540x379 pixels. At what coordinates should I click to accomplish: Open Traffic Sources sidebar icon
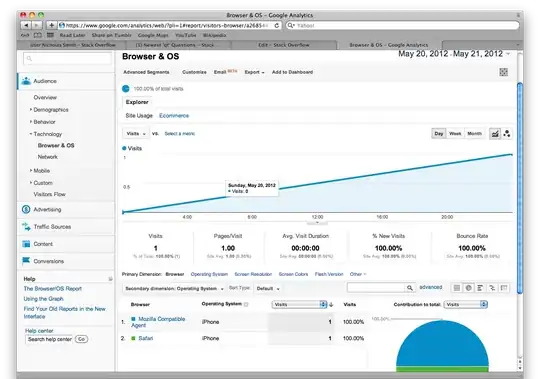pyautogui.click(x=26, y=227)
